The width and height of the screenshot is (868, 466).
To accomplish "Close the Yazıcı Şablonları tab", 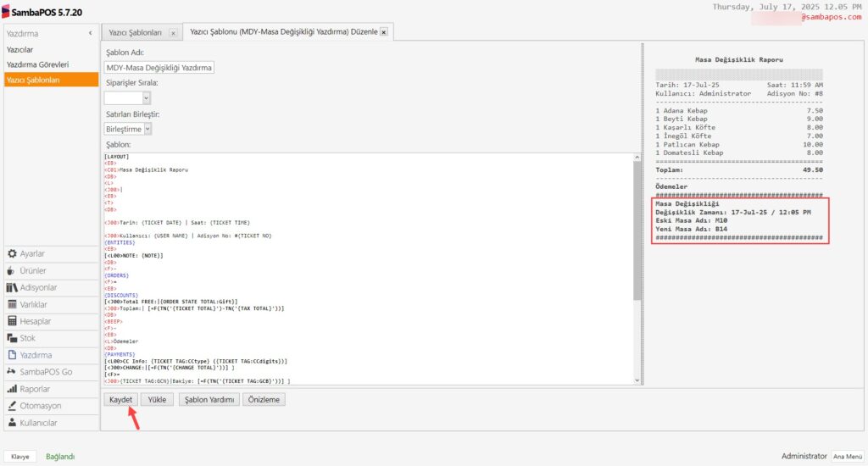I will (x=173, y=33).
